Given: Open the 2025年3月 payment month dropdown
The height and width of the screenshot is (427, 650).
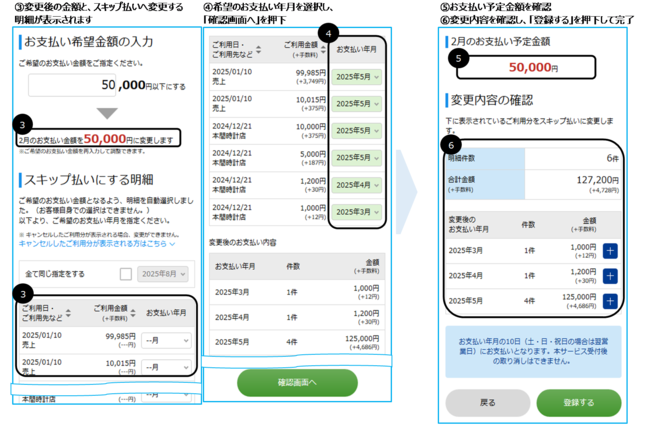Looking at the screenshot, I should [357, 212].
